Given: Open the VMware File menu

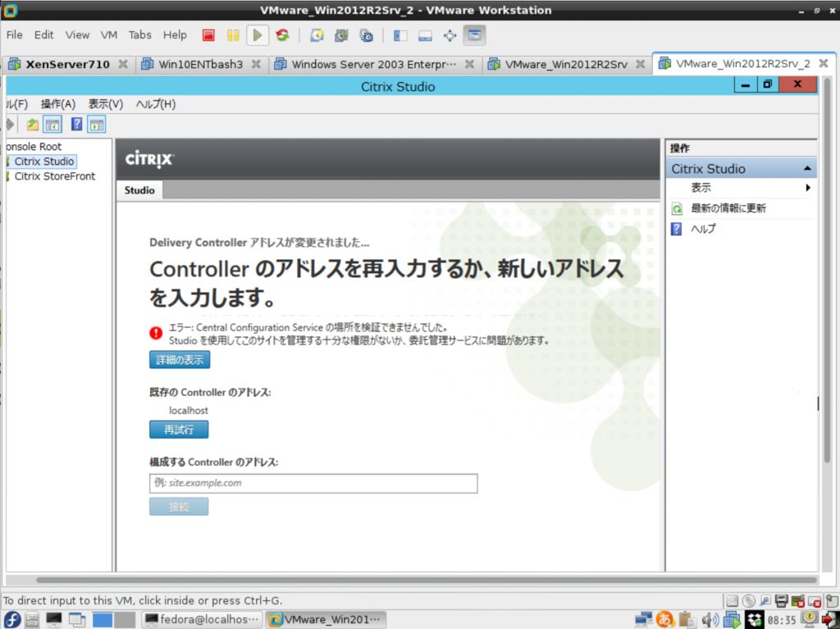Looking at the screenshot, I should [15, 34].
